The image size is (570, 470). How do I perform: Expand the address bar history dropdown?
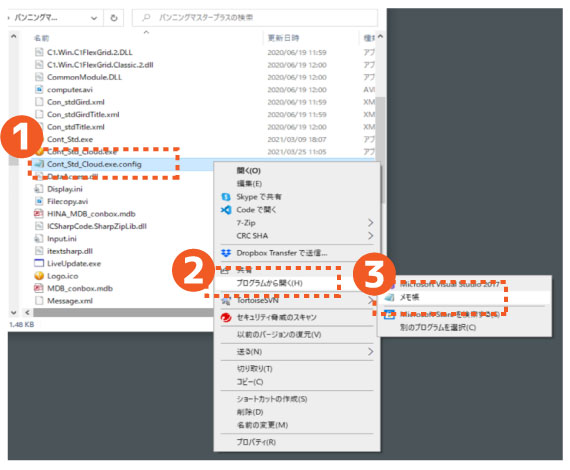94,18
